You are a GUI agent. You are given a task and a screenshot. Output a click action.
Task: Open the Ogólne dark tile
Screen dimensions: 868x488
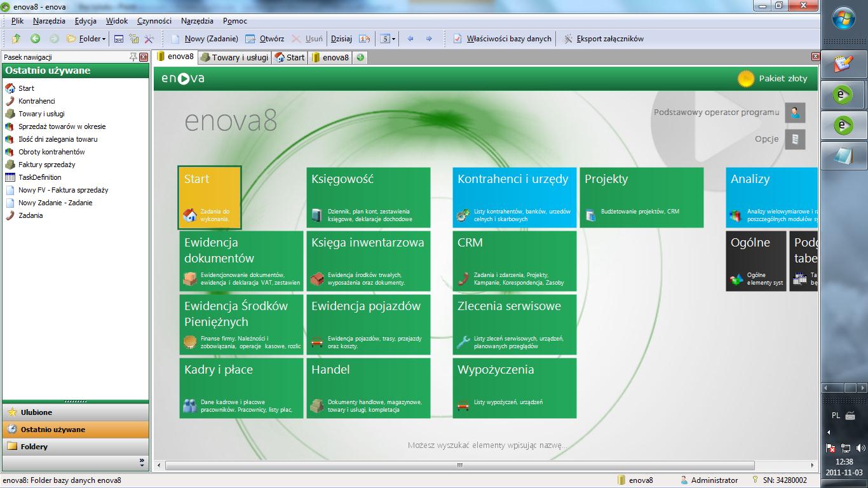(x=756, y=261)
